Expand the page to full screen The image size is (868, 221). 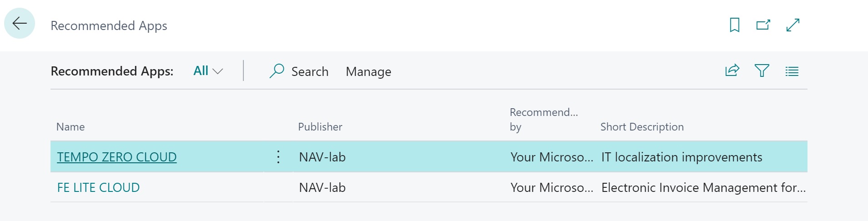tap(792, 25)
